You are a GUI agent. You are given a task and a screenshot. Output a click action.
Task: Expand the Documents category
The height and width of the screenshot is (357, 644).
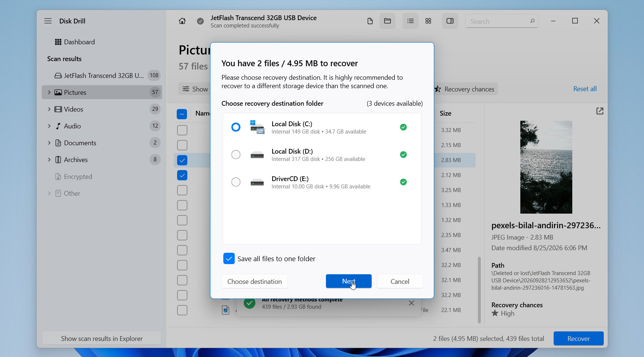49,143
